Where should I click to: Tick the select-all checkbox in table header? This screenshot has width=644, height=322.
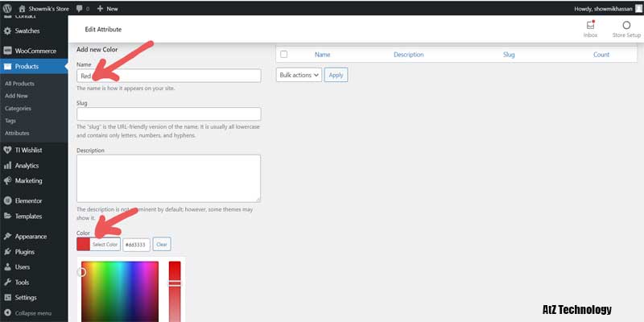pos(283,55)
